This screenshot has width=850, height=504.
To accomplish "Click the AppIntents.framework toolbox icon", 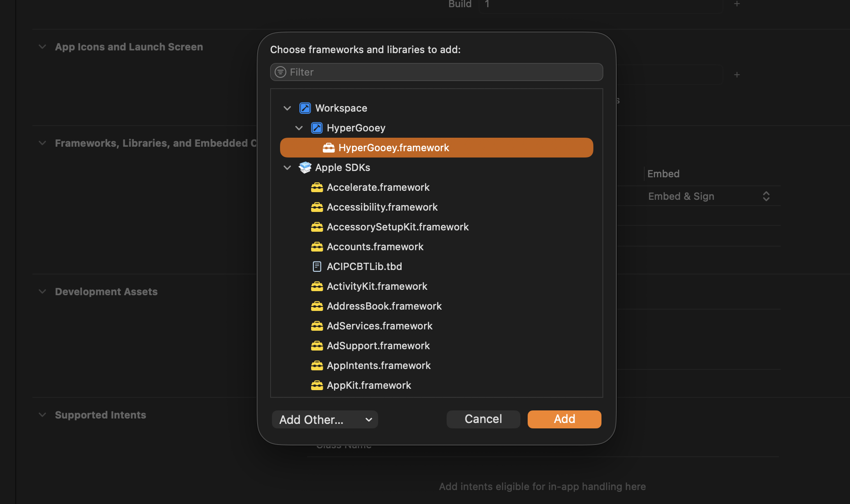I will tap(317, 365).
